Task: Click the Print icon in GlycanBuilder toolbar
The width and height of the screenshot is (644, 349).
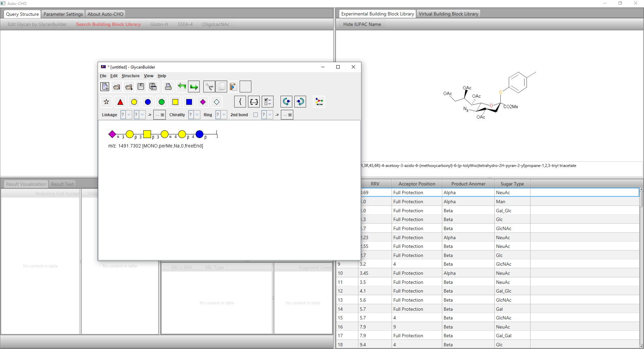Action: pyautogui.click(x=168, y=87)
